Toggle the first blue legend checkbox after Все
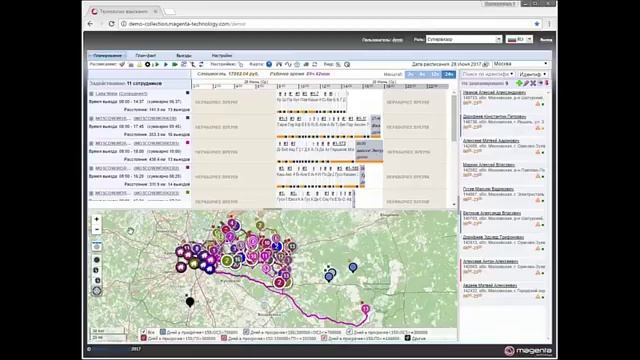 click(x=163, y=332)
